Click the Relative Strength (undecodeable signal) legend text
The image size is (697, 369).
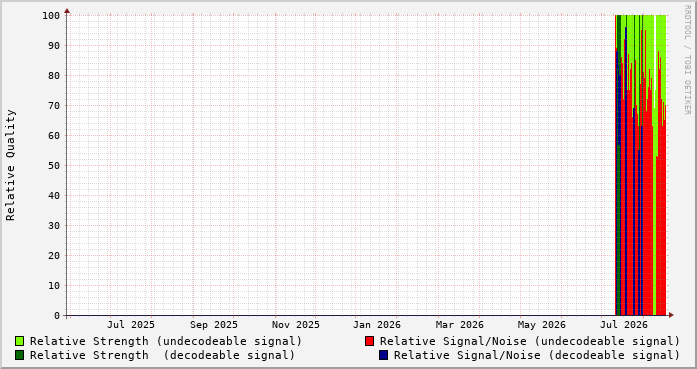(166, 341)
